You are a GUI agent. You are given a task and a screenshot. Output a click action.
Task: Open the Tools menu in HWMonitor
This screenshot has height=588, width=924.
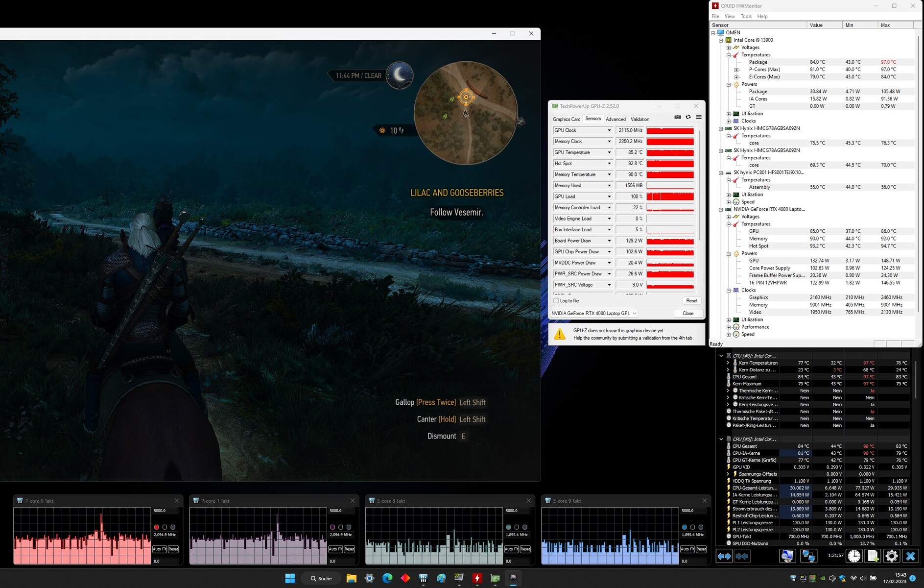(746, 16)
